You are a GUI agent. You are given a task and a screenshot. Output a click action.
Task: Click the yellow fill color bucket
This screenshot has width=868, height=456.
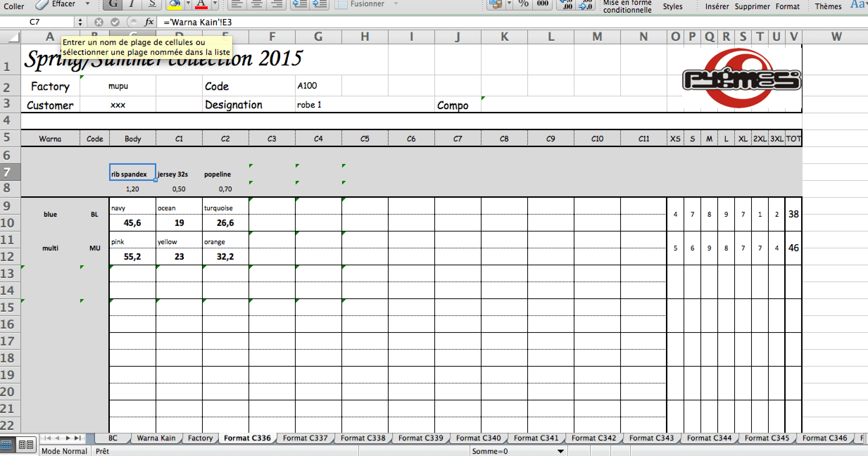click(x=175, y=4)
